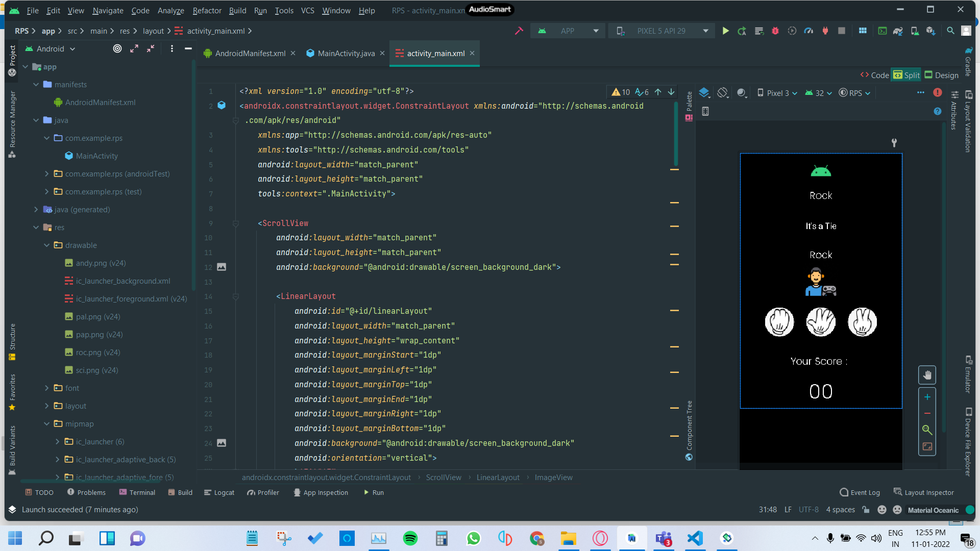Select the design surface layers icon
The image size is (980, 551).
pos(704,93)
